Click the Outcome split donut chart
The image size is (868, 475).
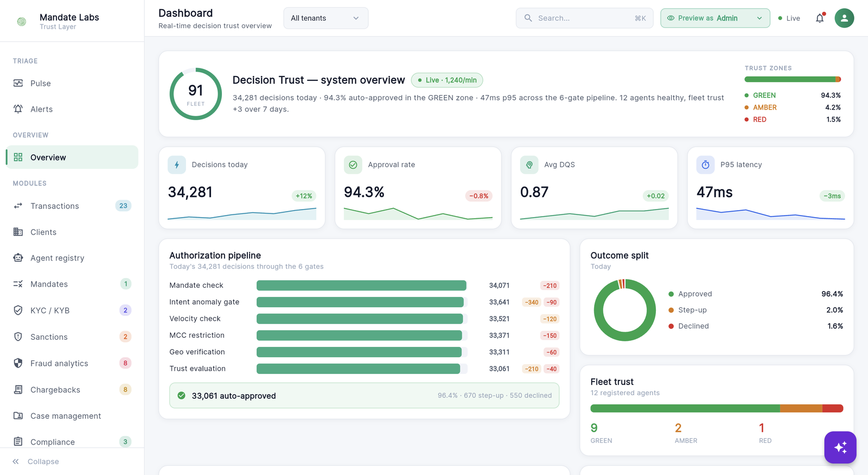pos(624,310)
